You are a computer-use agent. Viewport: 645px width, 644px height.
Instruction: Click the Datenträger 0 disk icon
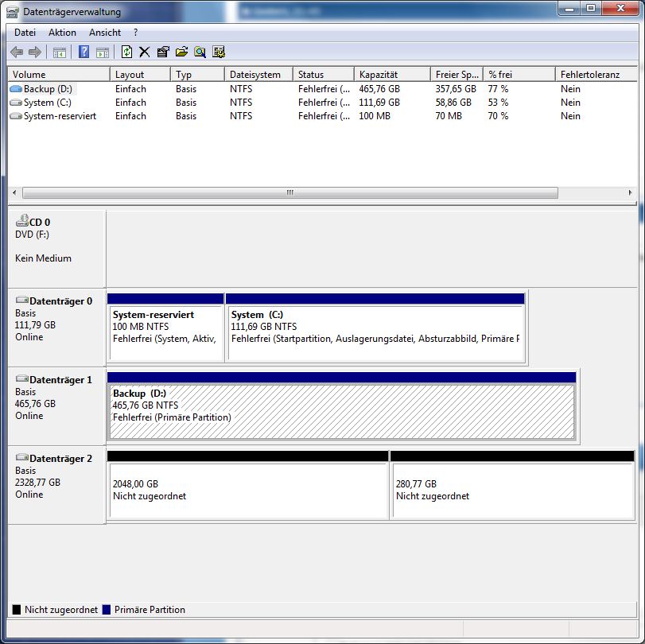[21, 300]
